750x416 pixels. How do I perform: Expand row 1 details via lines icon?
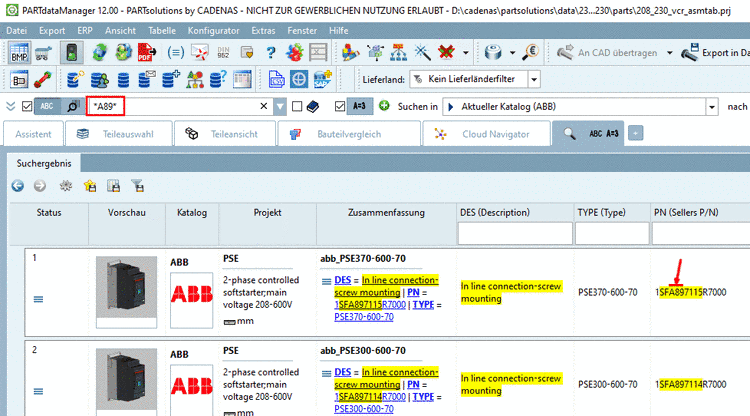click(x=38, y=299)
